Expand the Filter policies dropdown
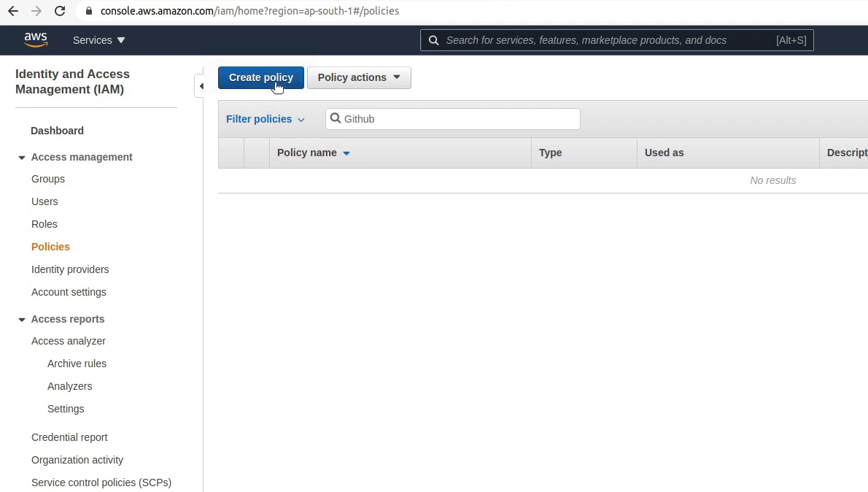This screenshot has width=868, height=492. (266, 119)
